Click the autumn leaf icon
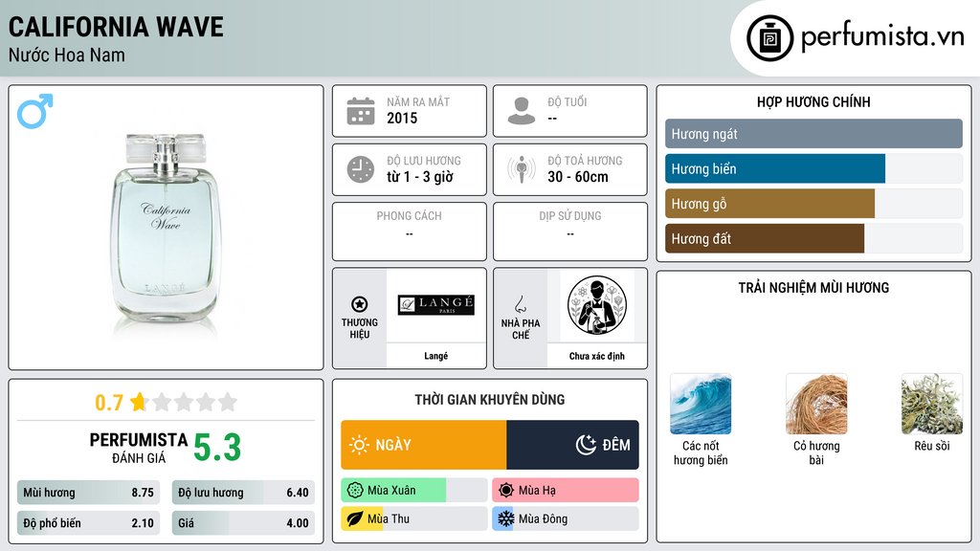The width and height of the screenshot is (980, 551). tap(355, 518)
